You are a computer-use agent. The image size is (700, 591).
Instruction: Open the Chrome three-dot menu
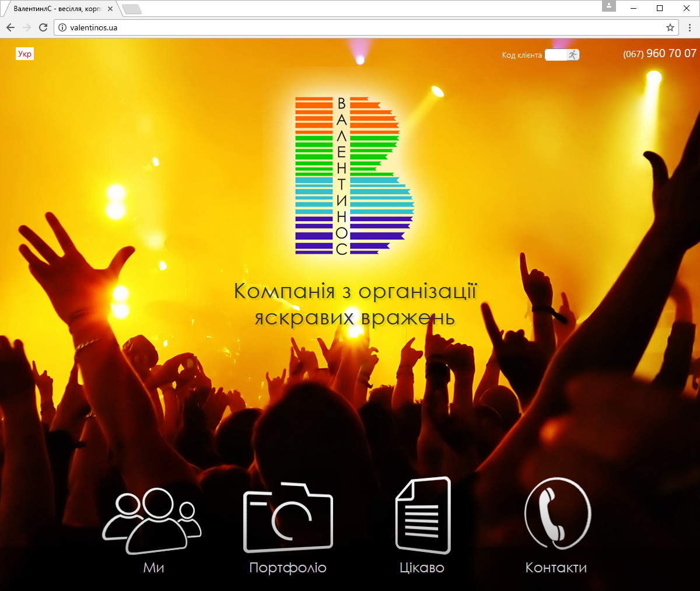click(689, 27)
